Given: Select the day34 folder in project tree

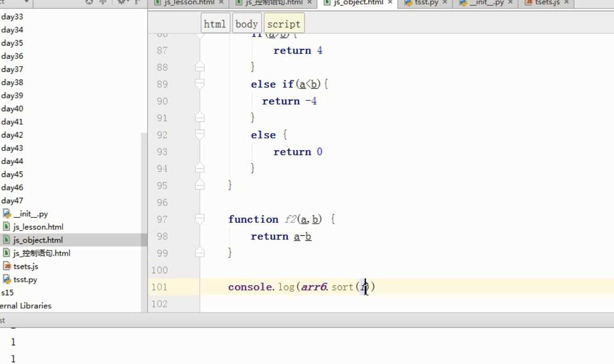Looking at the screenshot, I should click(x=12, y=30).
